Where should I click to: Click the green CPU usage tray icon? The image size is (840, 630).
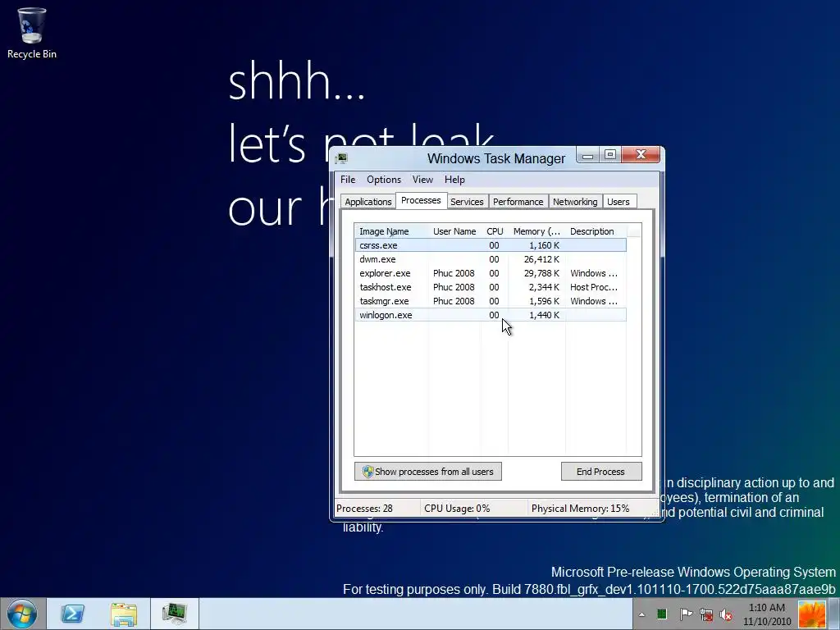click(x=662, y=614)
